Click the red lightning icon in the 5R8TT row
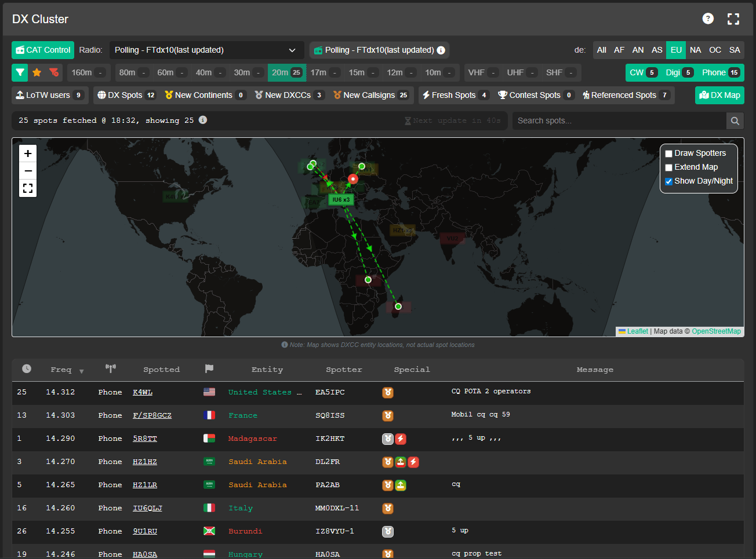This screenshot has width=756, height=559. (401, 439)
